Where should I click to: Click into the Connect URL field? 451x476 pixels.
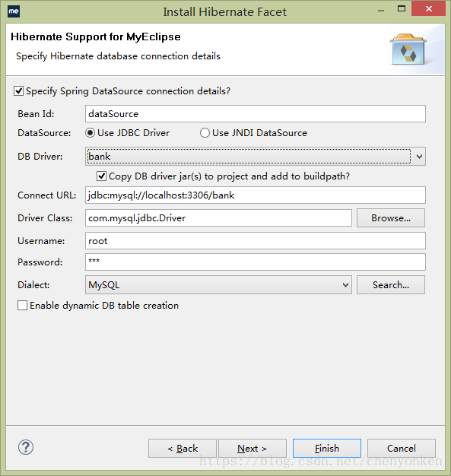pyautogui.click(x=255, y=195)
